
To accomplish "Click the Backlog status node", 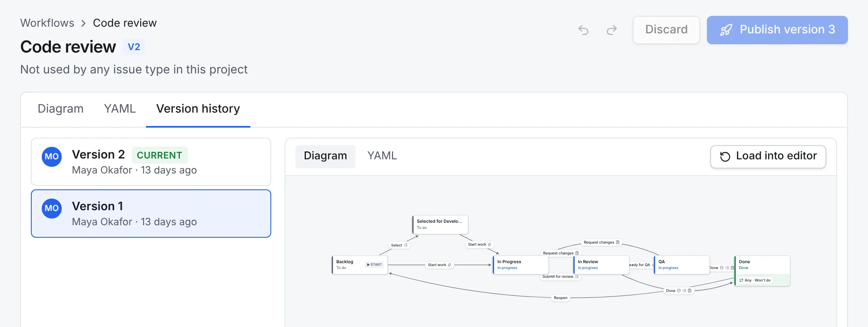I will point(360,265).
